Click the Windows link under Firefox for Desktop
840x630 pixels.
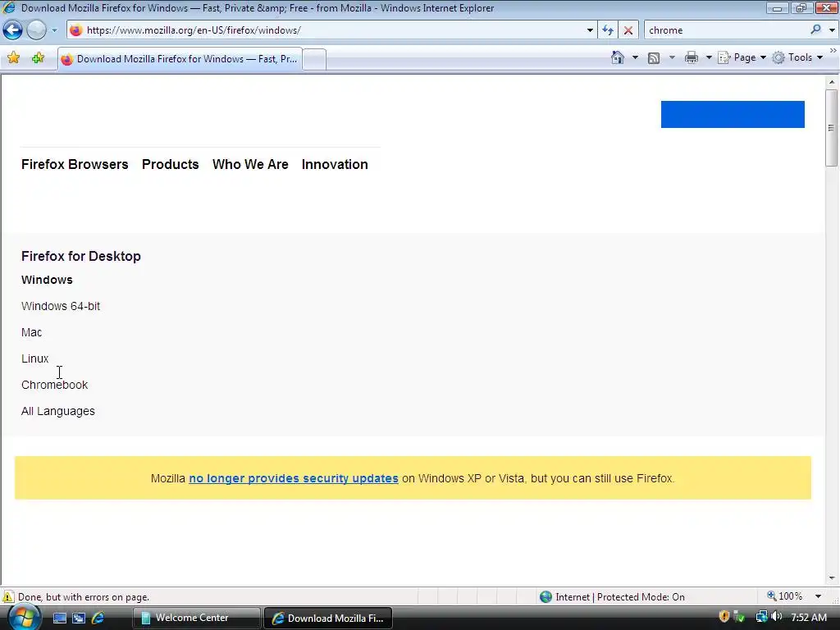[x=47, y=280]
